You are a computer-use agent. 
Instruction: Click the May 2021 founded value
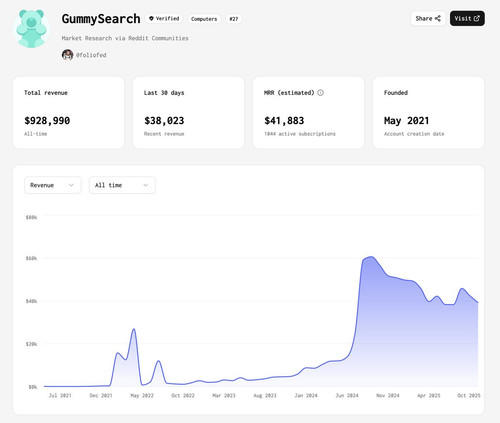(x=406, y=121)
